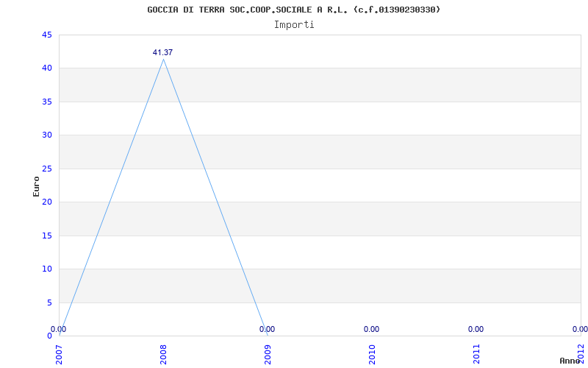Screen dimensions: 588x368
Task: Click the 41.37 peak value label
Action: tap(162, 52)
